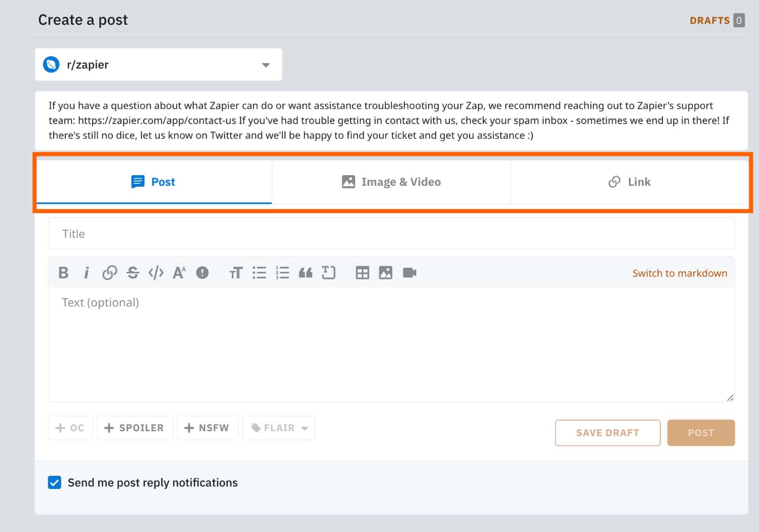Switch to the Link tab
Screen dimensions: 759x532
point(629,182)
